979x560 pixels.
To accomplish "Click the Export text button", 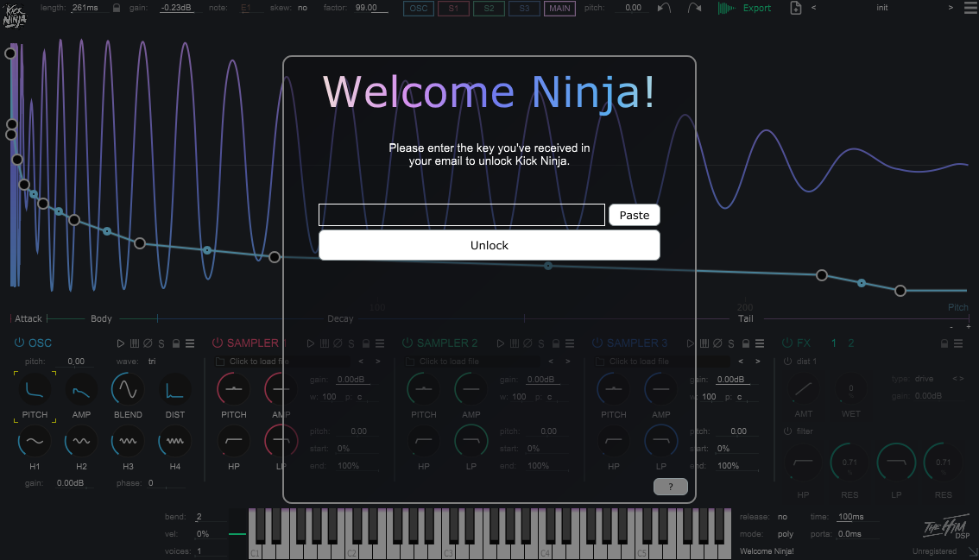I will [x=757, y=8].
